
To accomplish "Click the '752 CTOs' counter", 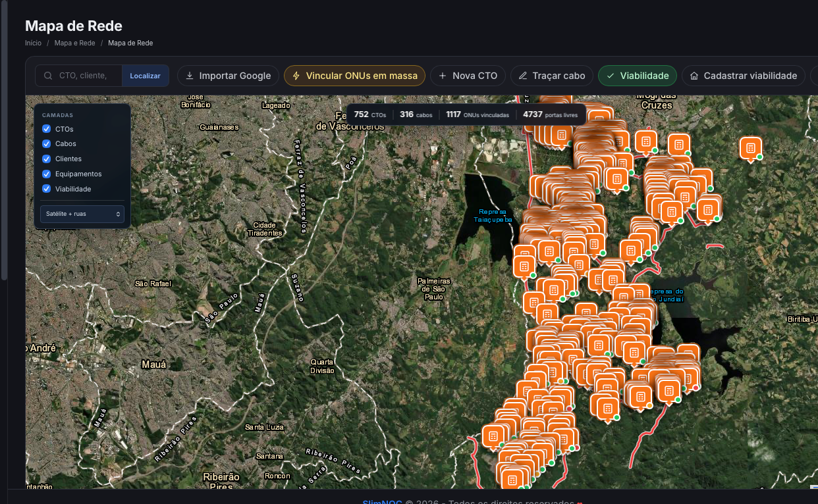I will point(370,114).
